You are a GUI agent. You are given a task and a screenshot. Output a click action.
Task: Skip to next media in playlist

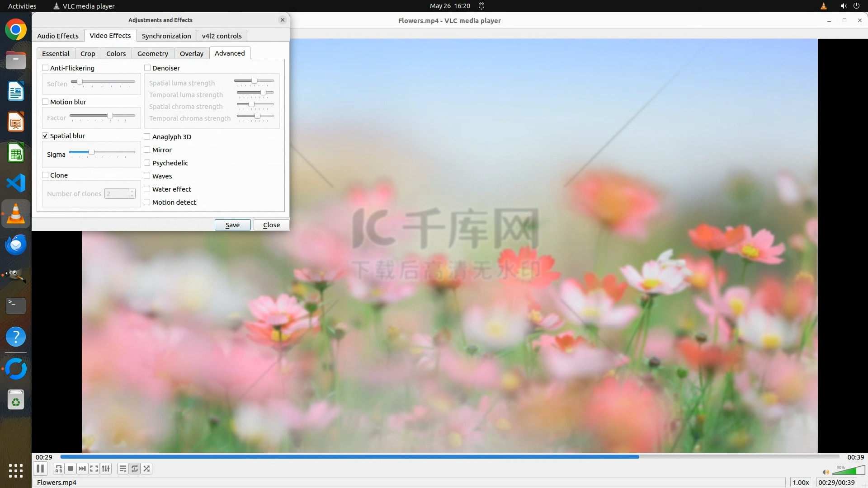tap(82, 469)
